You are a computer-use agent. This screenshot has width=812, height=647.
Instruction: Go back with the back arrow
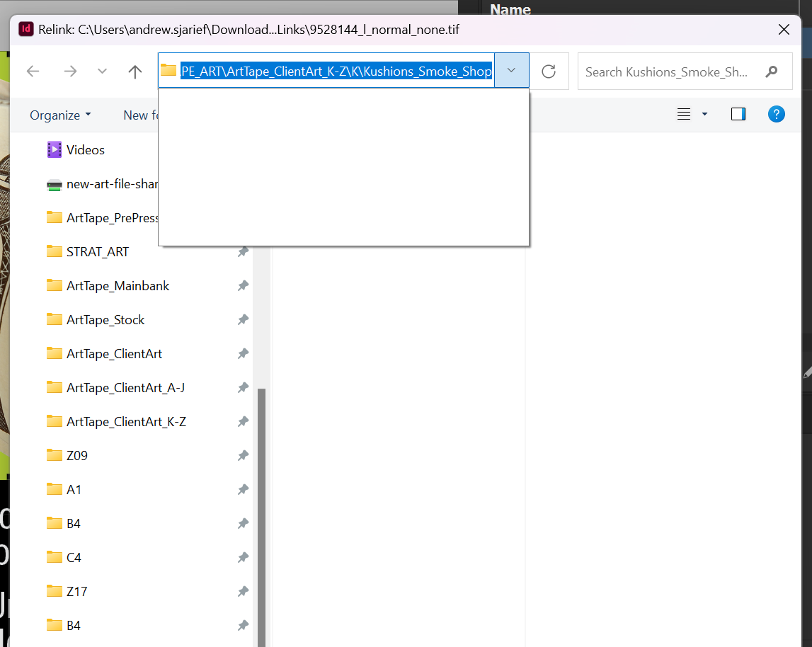33,71
